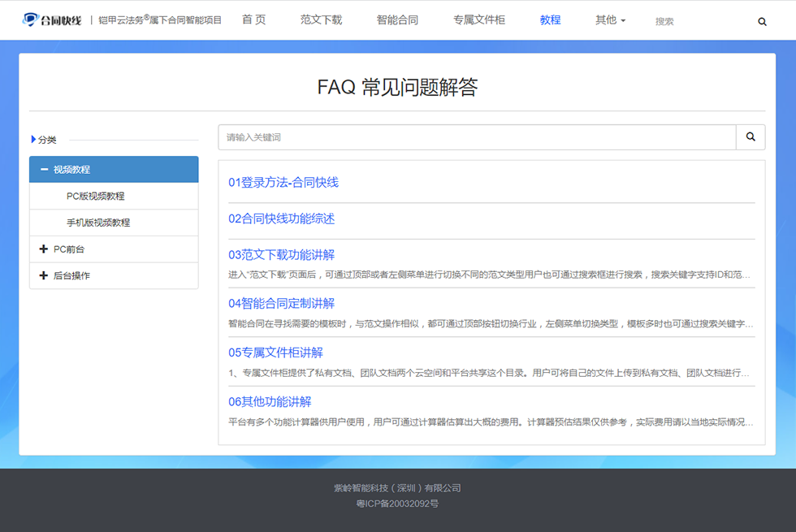796x532 pixels.
Task: Click the 04 article summary starting 智能合同在寻找
Action: (x=491, y=324)
